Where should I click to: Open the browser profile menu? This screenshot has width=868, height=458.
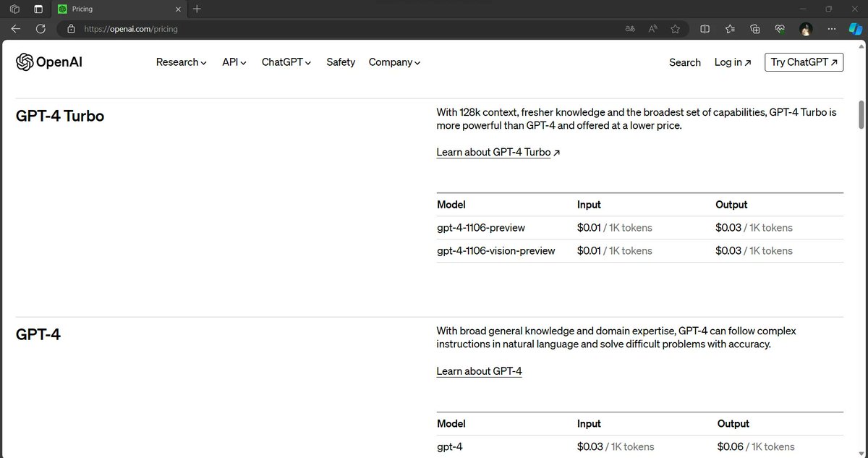(805, 29)
